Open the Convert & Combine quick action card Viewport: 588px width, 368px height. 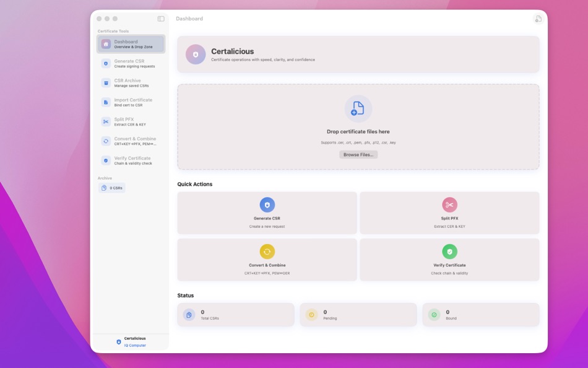coord(267,260)
